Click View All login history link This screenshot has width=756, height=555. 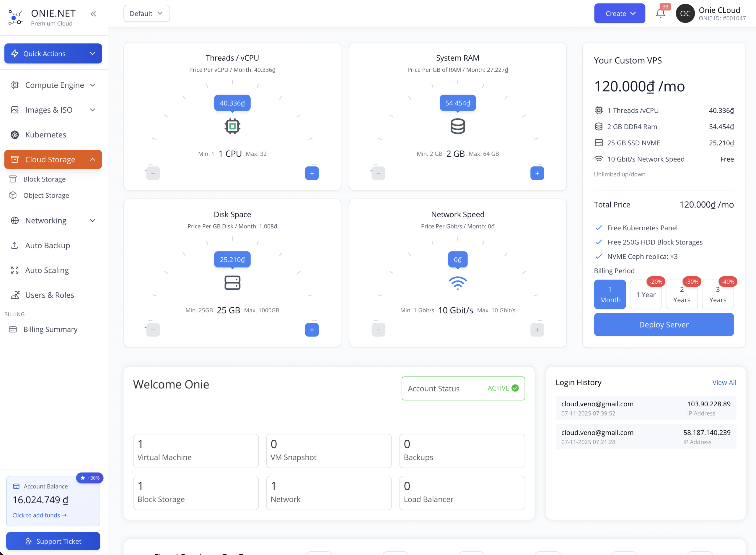click(x=724, y=382)
